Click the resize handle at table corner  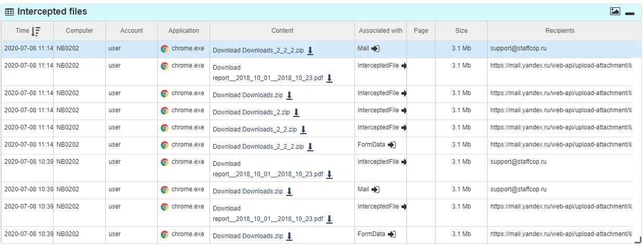pos(637,240)
